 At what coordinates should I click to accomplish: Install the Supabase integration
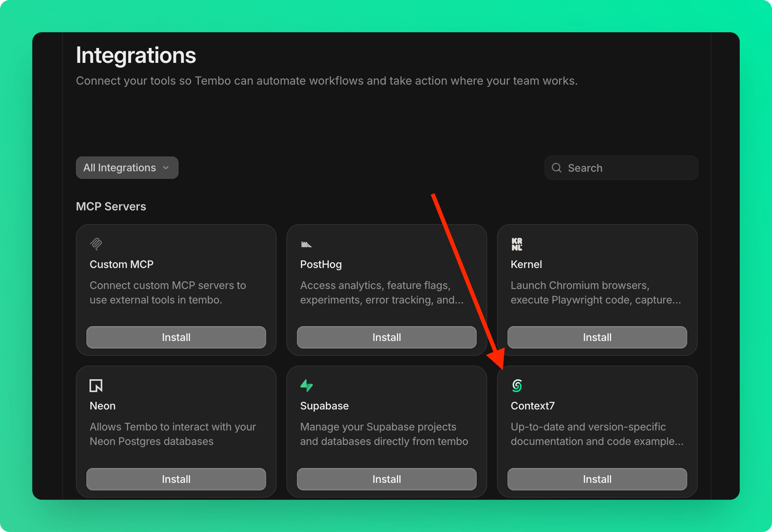tap(386, 479)
